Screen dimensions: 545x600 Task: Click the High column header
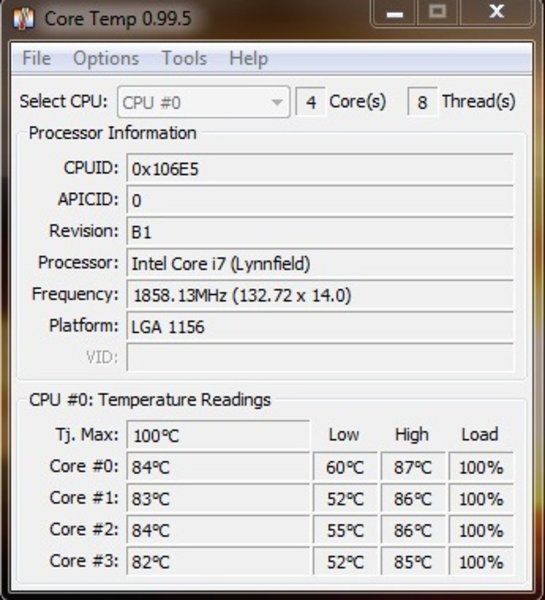coord(412,434)
